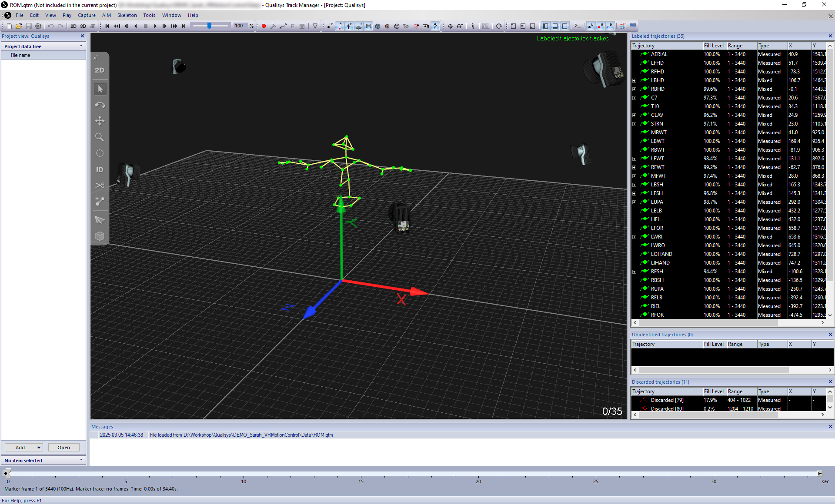Select the Zoom magnifier tool
The image size is (835, 504).
click(x=100, y=137)
